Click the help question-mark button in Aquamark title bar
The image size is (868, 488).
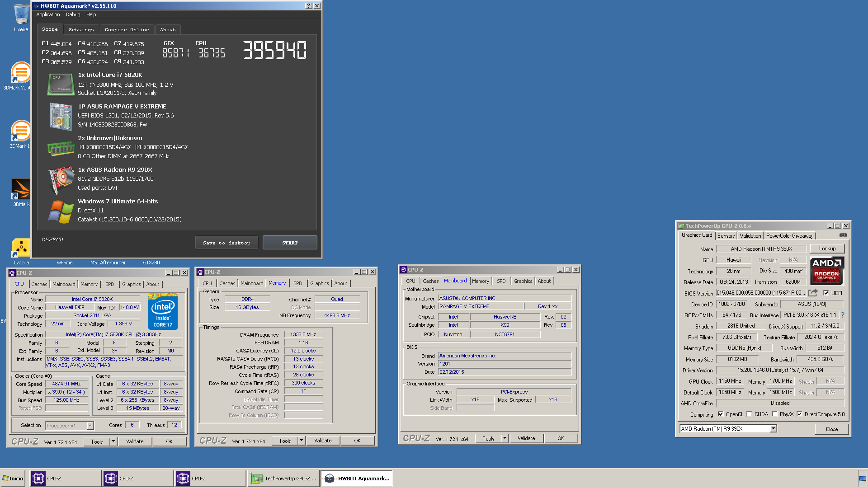coord(309,6)
